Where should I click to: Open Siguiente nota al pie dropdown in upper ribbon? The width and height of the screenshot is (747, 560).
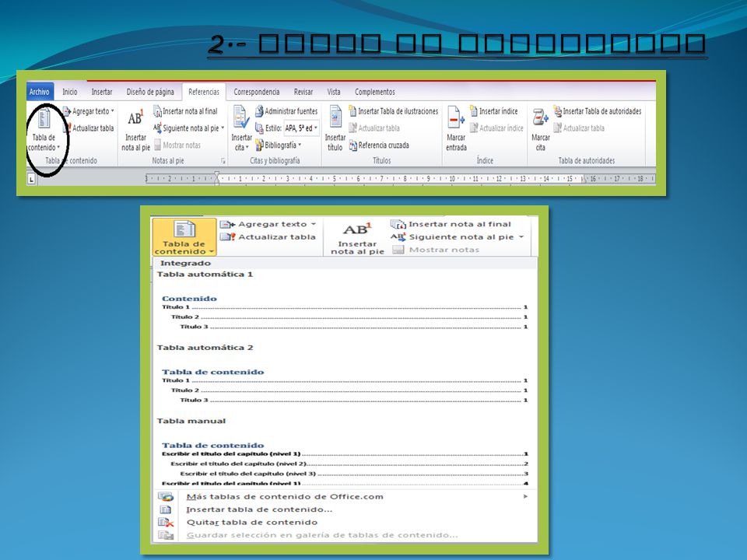point(188,128)
